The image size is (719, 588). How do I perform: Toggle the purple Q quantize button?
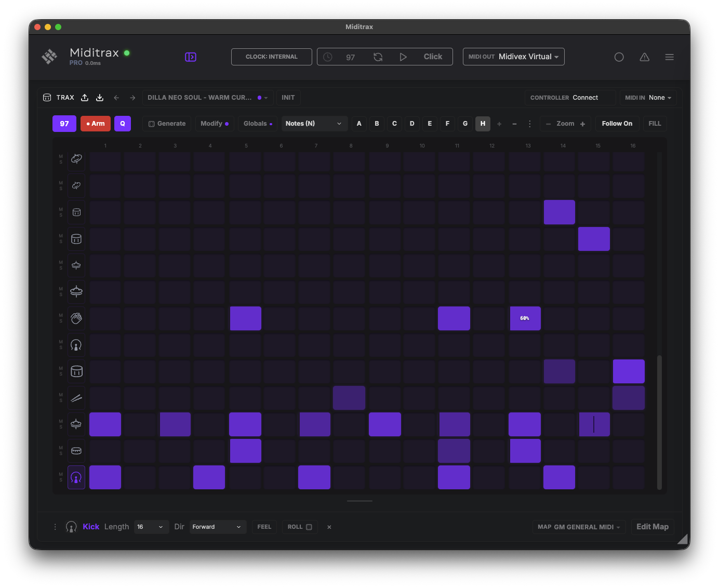click(123, 124)
